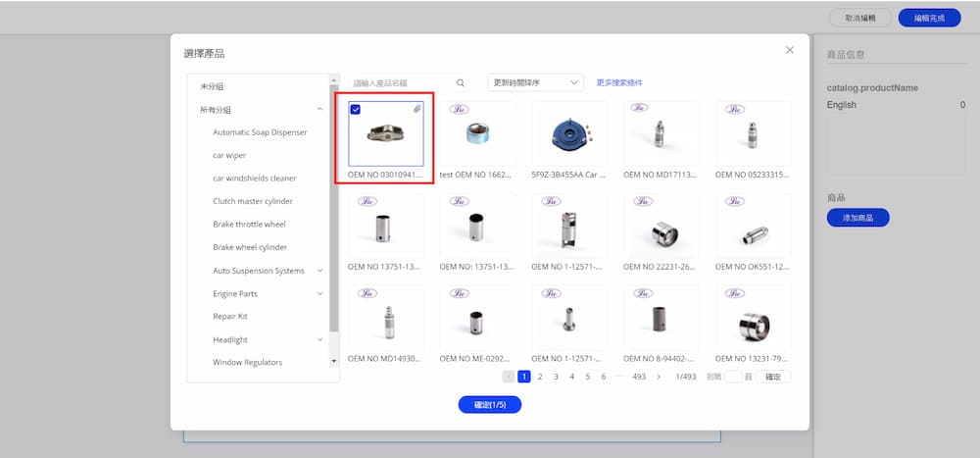
Task: Open 更多搜索條件 link
Action: tap(619, 82)
